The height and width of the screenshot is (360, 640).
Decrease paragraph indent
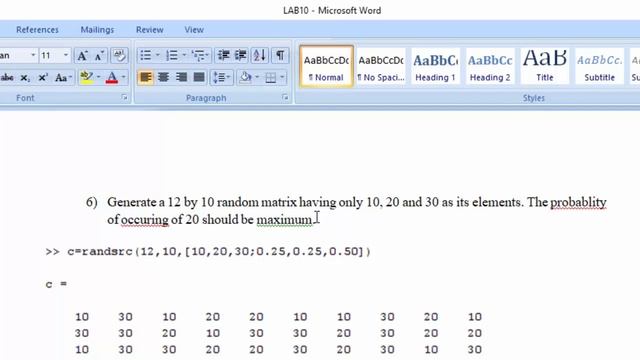pyautogui.click(x=224, y=56)
